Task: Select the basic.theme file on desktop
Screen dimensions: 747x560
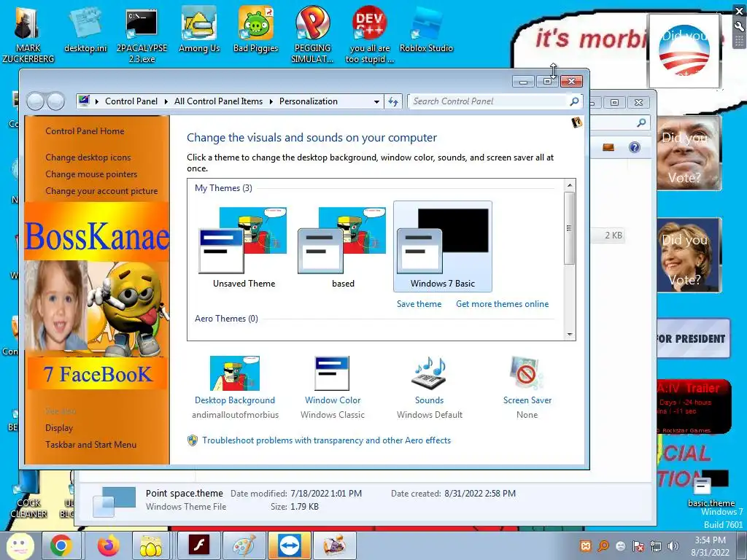Action: click(711, 489)
